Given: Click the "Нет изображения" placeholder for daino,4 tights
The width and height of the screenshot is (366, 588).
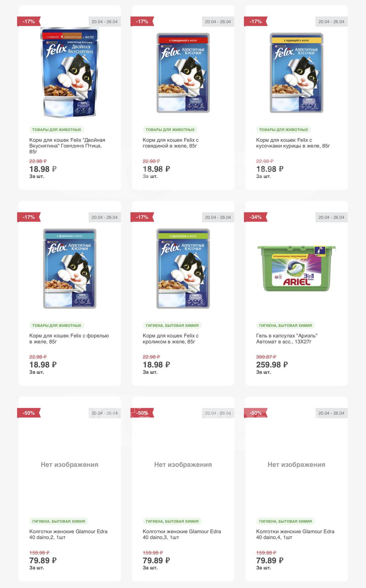Looking at the screenshot, I should [x=296, y=465].
